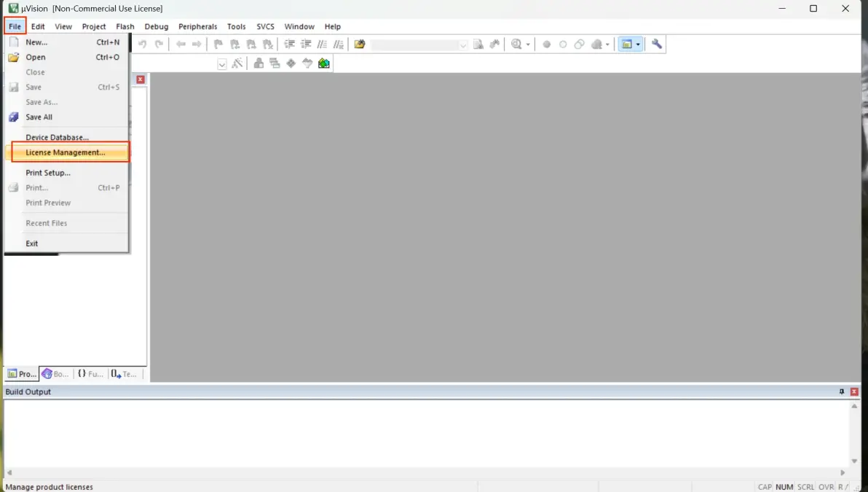This screenshot has height=492, width=868.
Task: Expand the find text combo box dropdown
Action: 463,45
